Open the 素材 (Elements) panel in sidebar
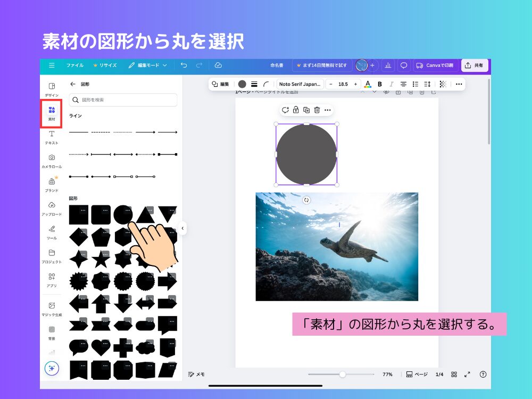 point(51,113)
